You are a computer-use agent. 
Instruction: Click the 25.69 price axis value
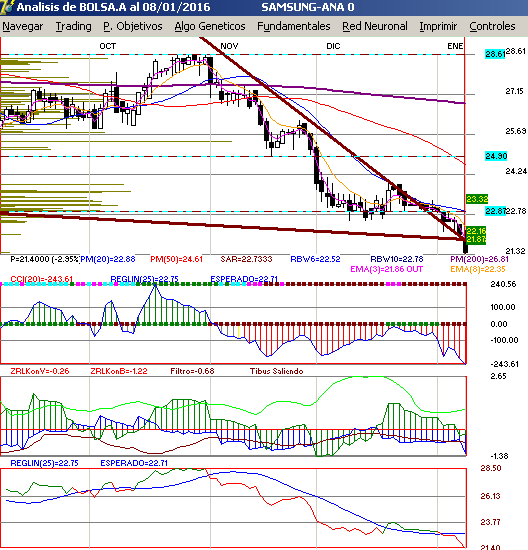pyautogui.click(x=515, y=131)
